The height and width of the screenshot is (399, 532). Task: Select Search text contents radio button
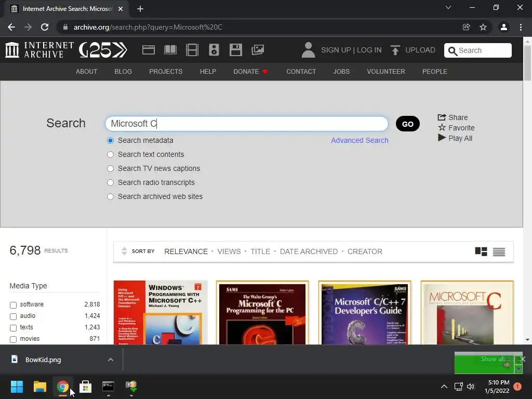pyautogui.click(x=110, y=154)
